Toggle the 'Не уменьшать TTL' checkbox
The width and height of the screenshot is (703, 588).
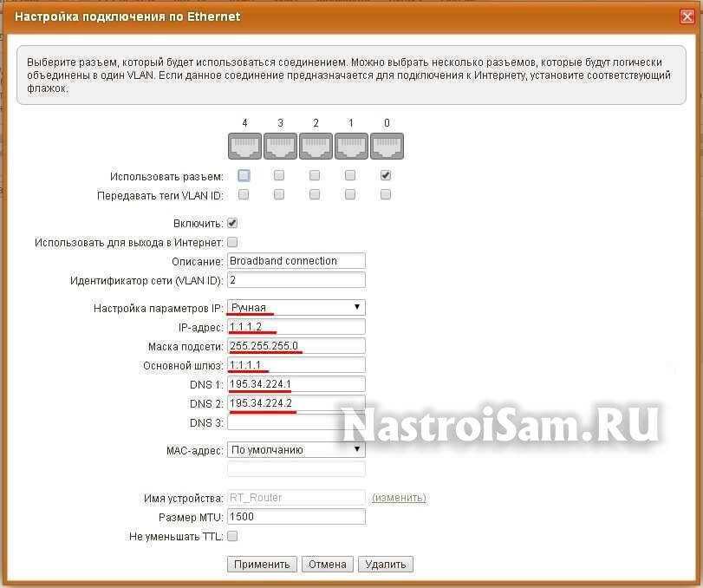coord(232,536)
